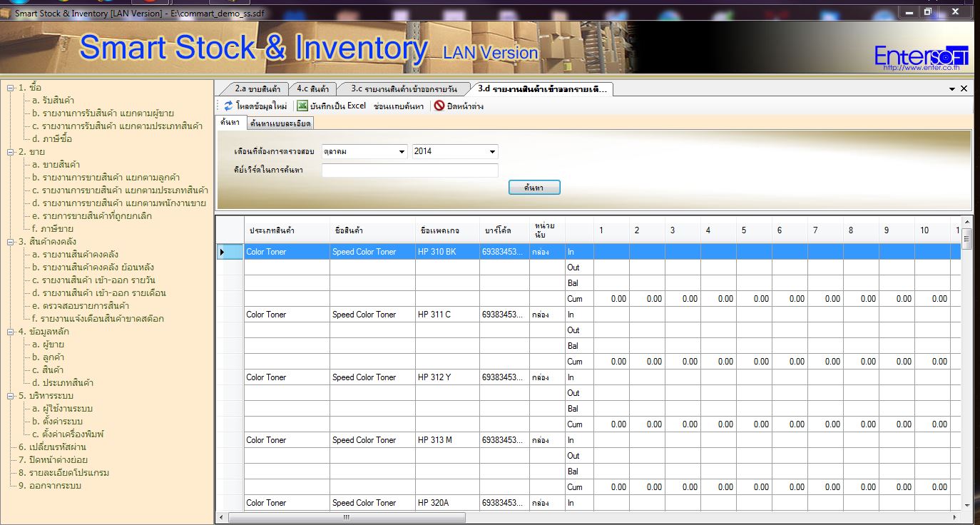The width and height of the screenshot is (980, 525).
Task: Click the red ปิดหน้าต่าง close-window button
Action: click(x=459, y=106)
